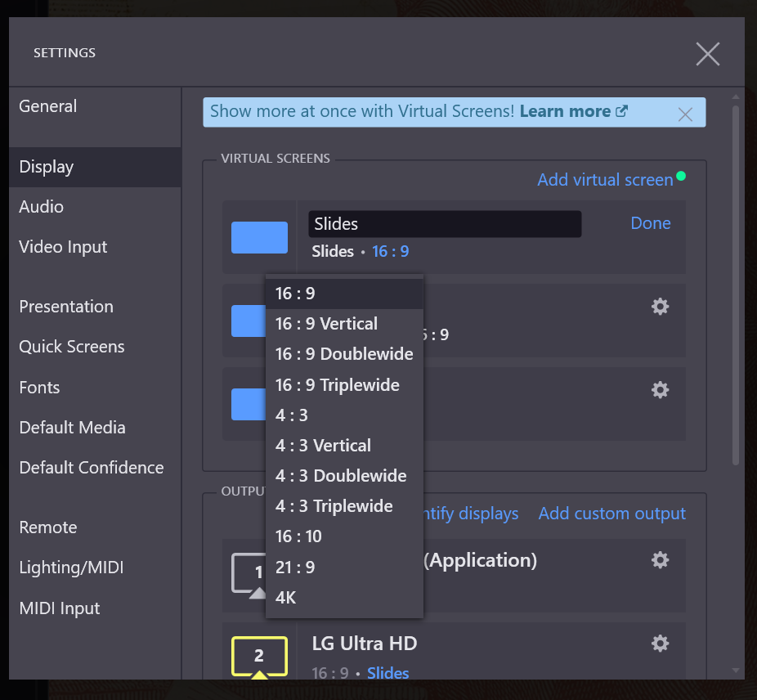This screenshot has height=700, width=757.
Task: Open gear settings for LG Ultra HD
Action: point(660,643)
